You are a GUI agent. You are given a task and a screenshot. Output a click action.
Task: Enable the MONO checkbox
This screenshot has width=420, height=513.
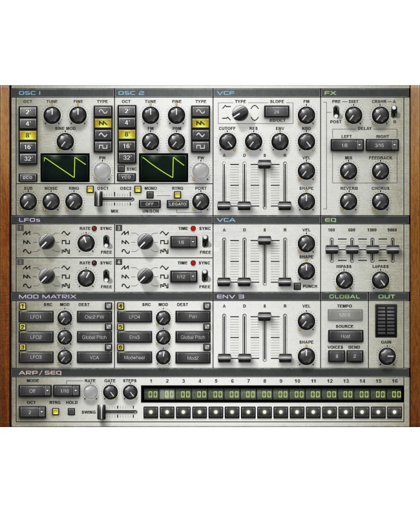point(150,195)
